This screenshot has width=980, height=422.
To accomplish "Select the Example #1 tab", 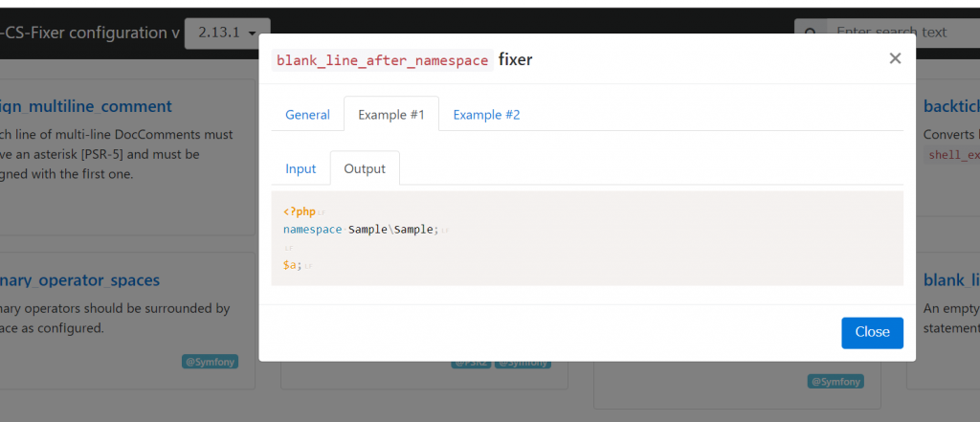I will click(390, 115).
